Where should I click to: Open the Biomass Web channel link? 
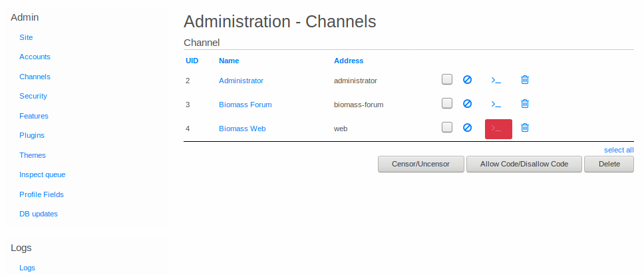point(242,129)
